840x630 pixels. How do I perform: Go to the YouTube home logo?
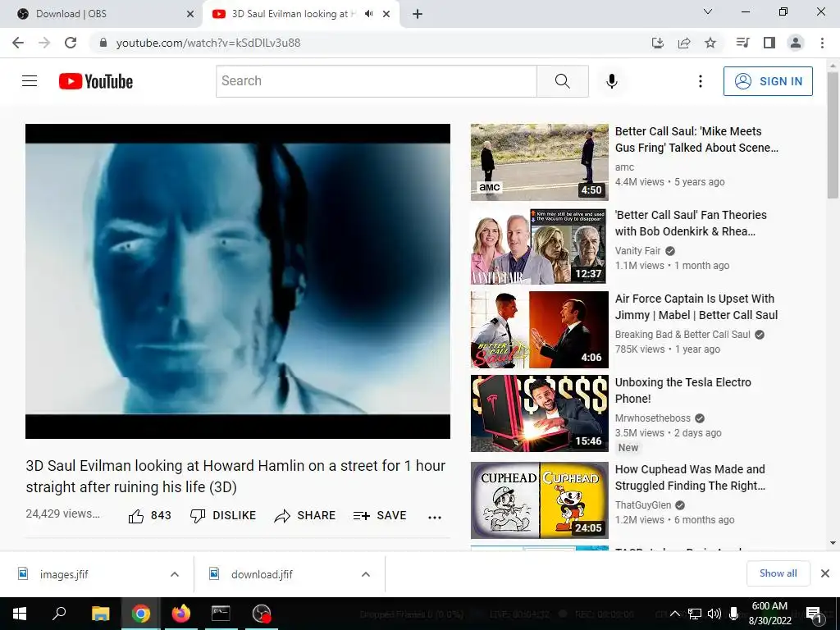tap(96, 81)
